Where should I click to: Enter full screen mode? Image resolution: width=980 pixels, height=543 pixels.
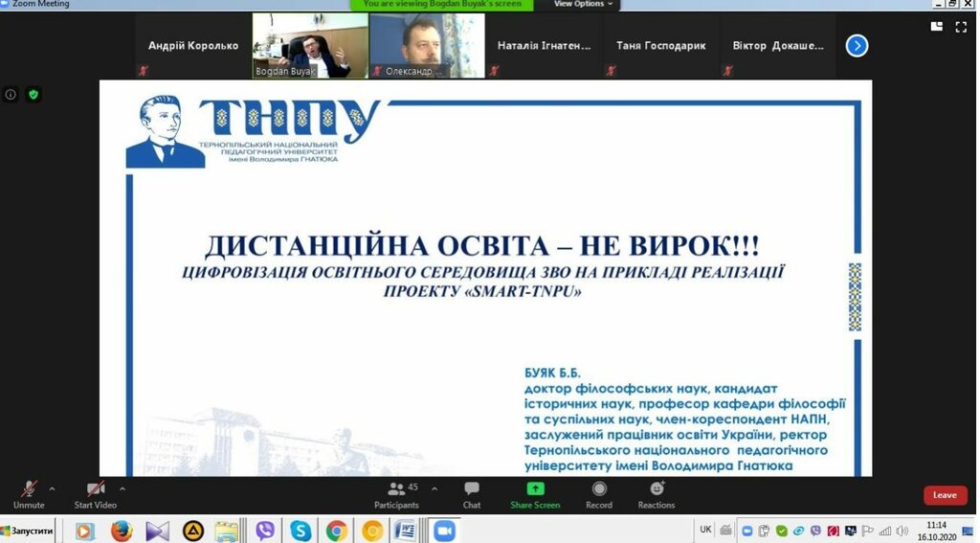(x=961, y=27)
